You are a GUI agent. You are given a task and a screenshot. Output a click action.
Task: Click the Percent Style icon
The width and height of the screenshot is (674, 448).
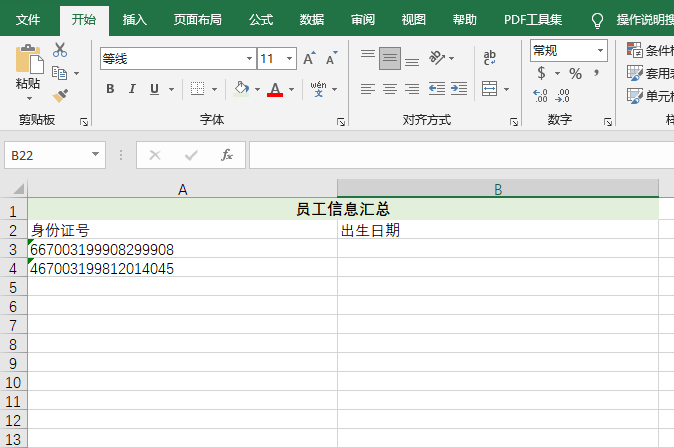[575, 73]
